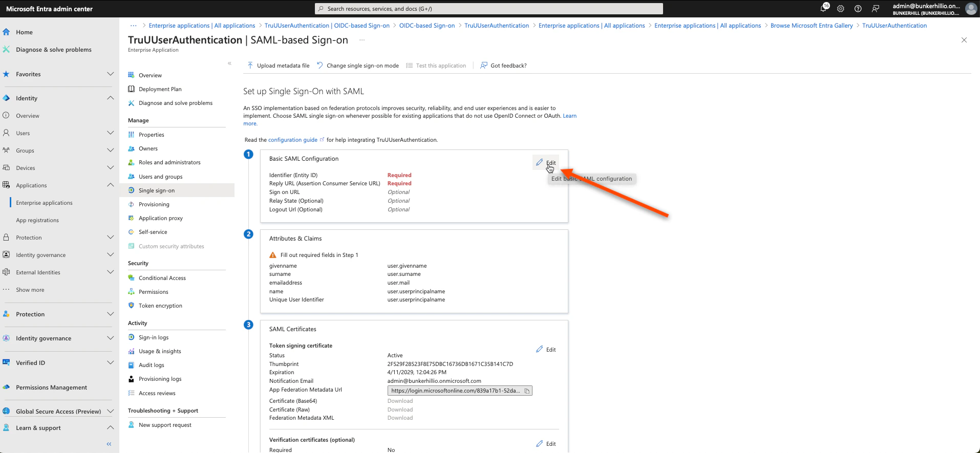Click Show more in sidebar
Image resolution: width=980 pixels, height=453 pixels.
pyautogui.click(x=30, y=290)
